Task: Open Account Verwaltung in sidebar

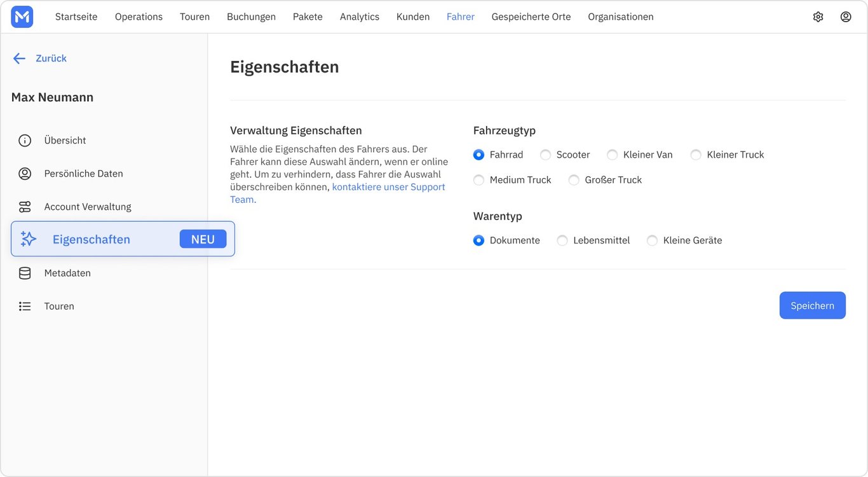Action: coord(88,207)
